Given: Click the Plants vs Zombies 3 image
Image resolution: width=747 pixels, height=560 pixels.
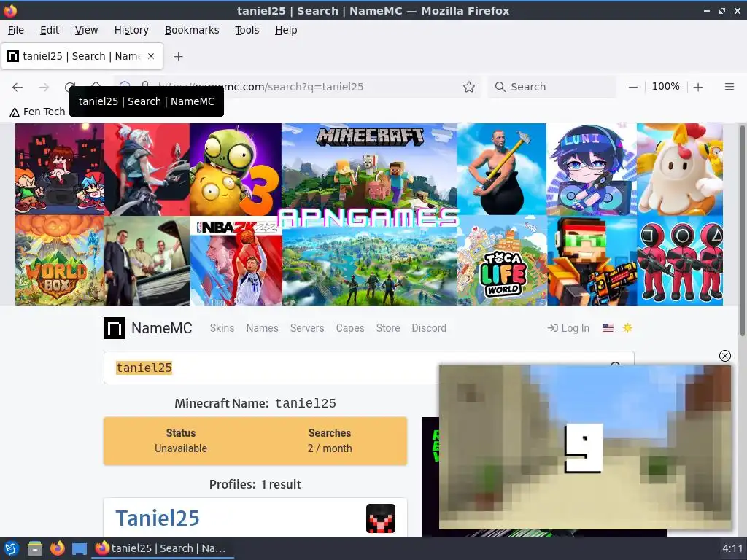Looking at the screenshot, I should (x=236, y=169).
